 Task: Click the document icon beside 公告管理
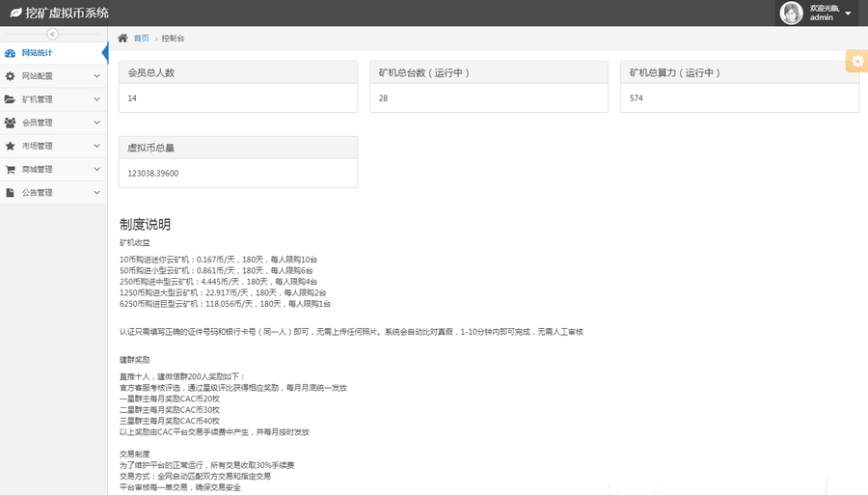pyautogui.click(x=10, y=192)
